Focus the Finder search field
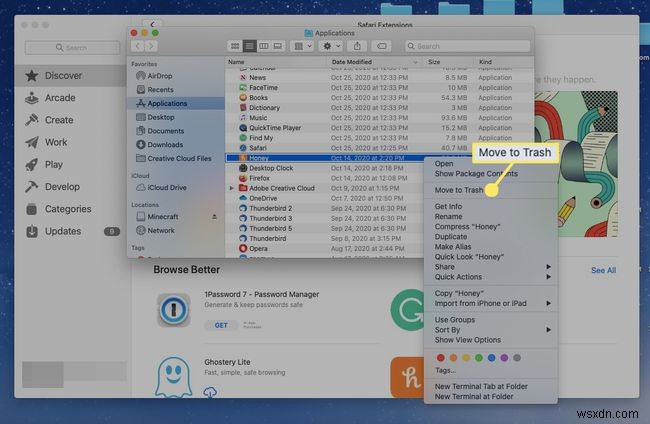The image size is (650, 424). [467, 46]
